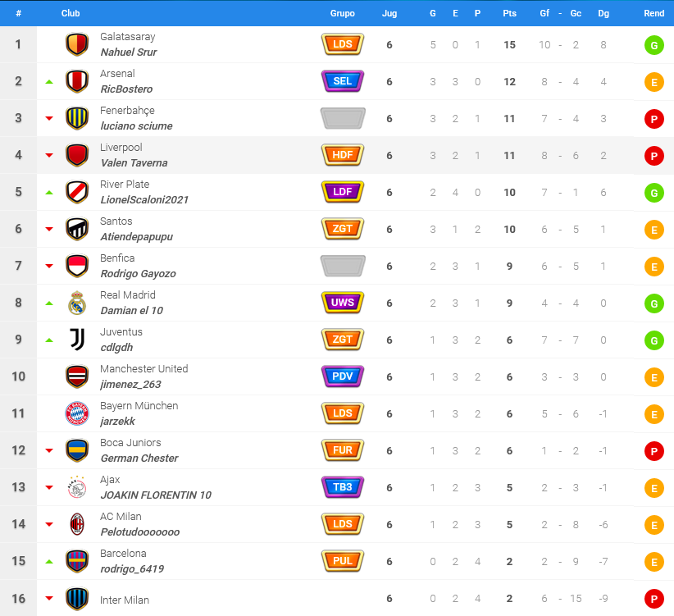Open manager profile Nahuel Srur

[x=129, y=52]
